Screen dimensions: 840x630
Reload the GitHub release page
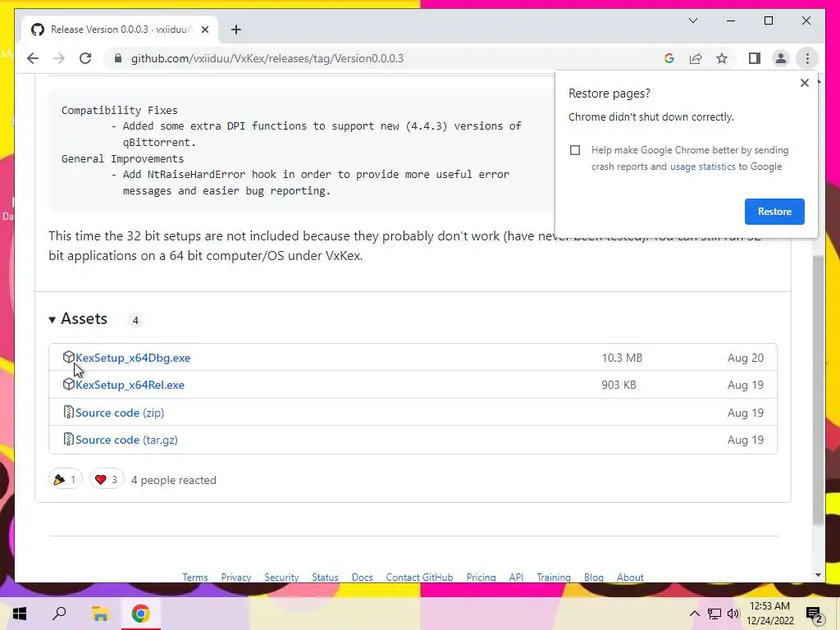pos(85,58)
